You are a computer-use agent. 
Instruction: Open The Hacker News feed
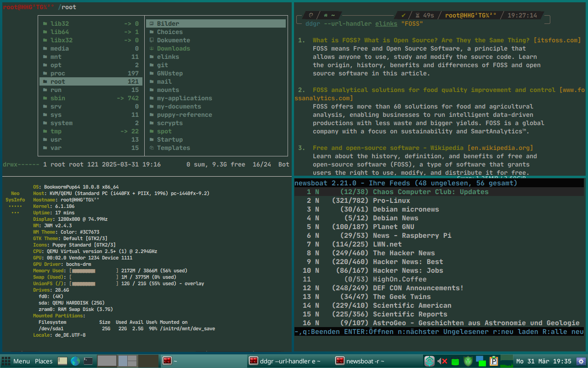[x=439, y=253]
